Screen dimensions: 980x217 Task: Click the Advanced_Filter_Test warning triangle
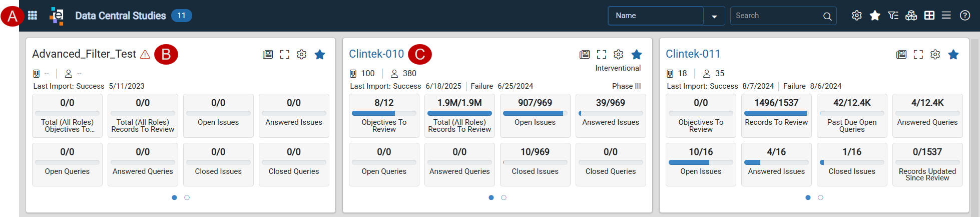(145, 54)
